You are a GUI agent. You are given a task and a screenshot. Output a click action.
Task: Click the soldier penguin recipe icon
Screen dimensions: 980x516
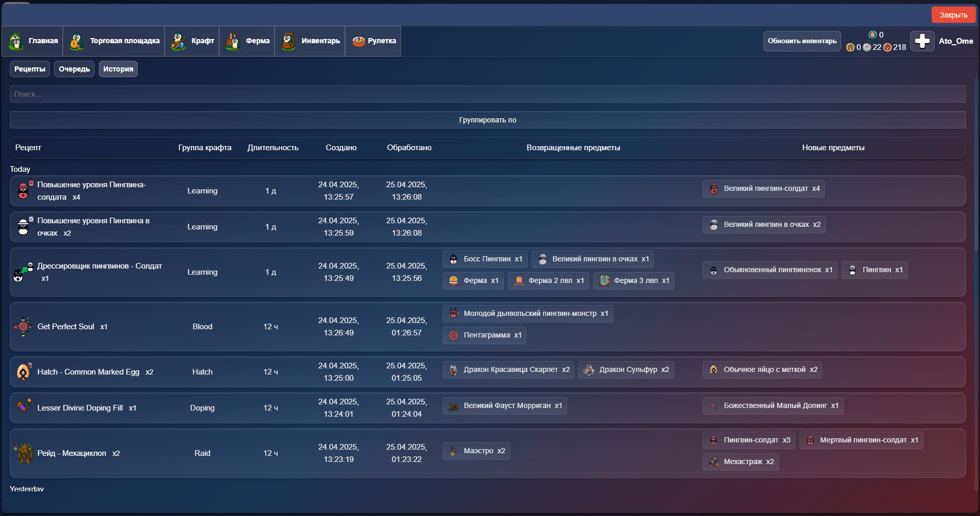pos(24,191)
